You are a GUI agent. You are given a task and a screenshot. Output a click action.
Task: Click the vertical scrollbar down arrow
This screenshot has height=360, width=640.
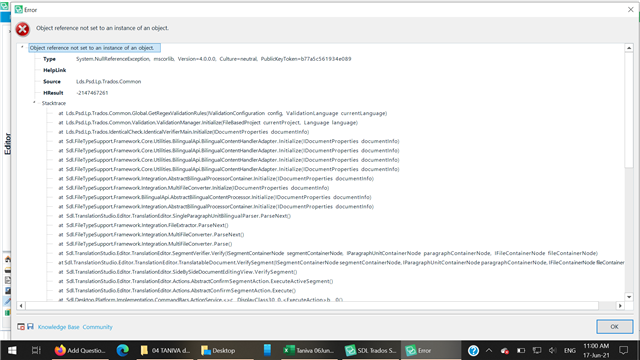pos(629,297)
